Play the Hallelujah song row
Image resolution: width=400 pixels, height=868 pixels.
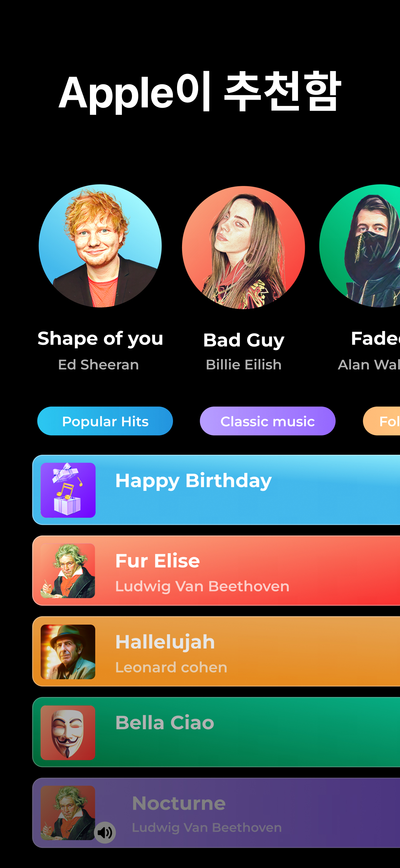(x=216, y=651)
